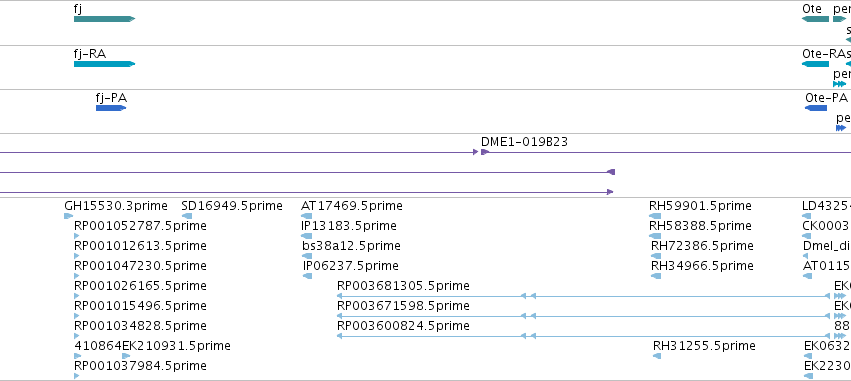Click the RH72386.5prime EST arrow

[x=656, y=256]
